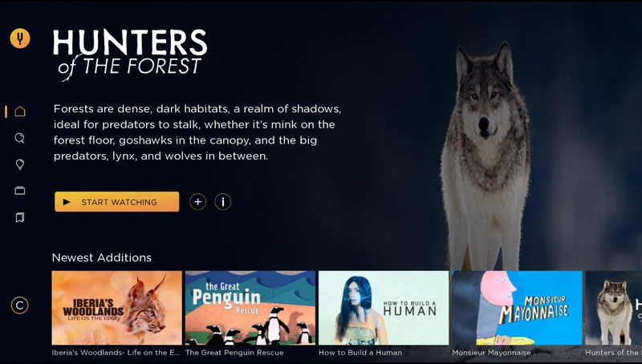Screen dimensions: 642x364
Task: Open The Great Penguin Rescue thumbnail
Action: pyautogui.click(x=250, y=308)
